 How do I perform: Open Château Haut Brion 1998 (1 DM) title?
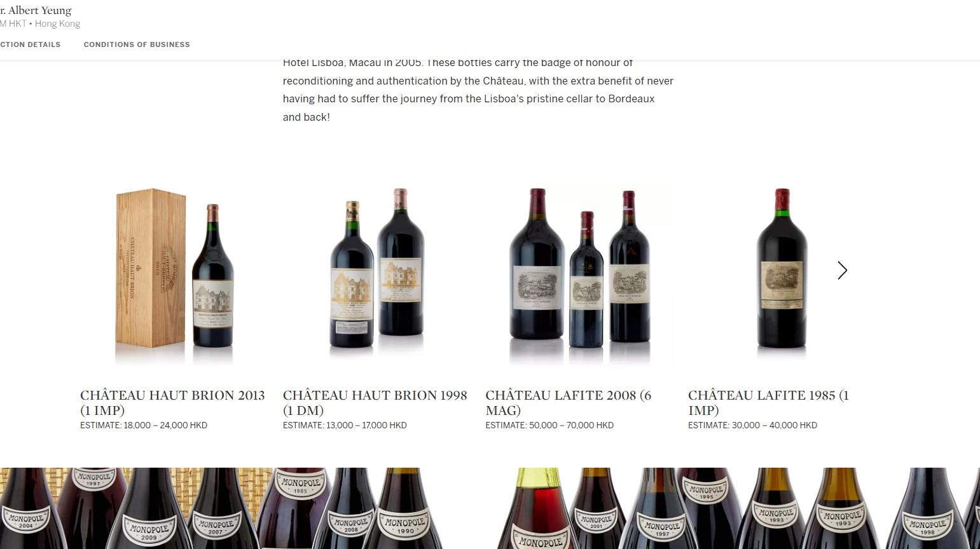pos(375,403)
